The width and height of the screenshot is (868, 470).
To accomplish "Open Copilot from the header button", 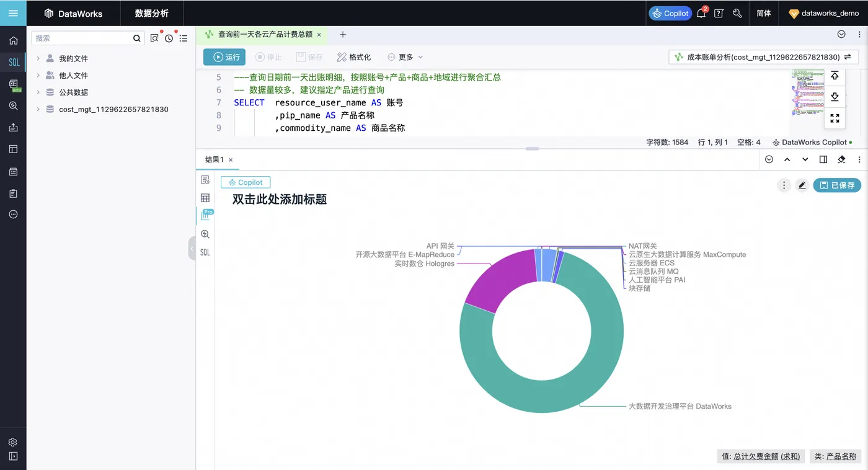I will tap(670, 13).
